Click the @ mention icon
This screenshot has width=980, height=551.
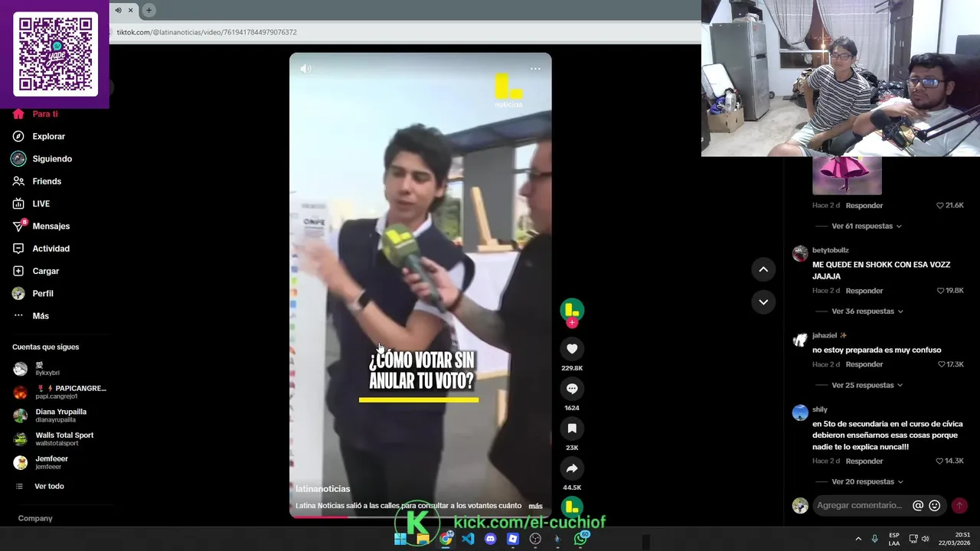pos(918,506)
